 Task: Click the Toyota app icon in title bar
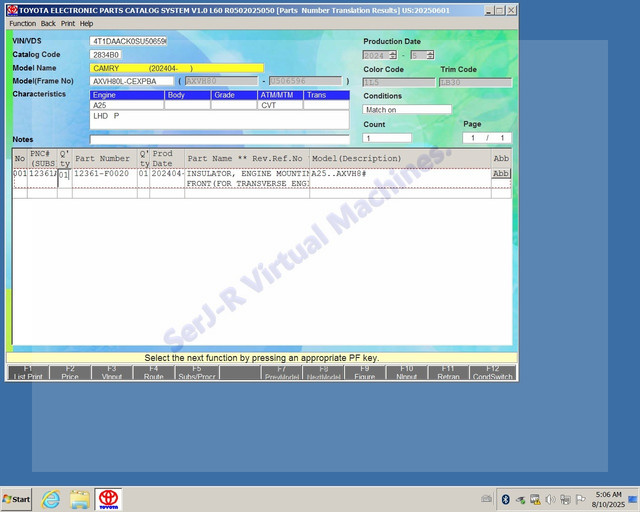[13, 10]
